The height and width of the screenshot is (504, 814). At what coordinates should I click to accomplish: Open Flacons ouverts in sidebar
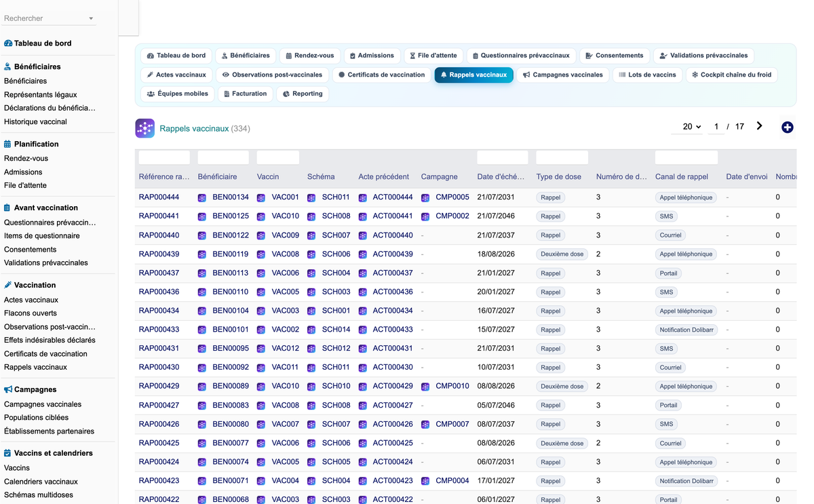(31, 313)
